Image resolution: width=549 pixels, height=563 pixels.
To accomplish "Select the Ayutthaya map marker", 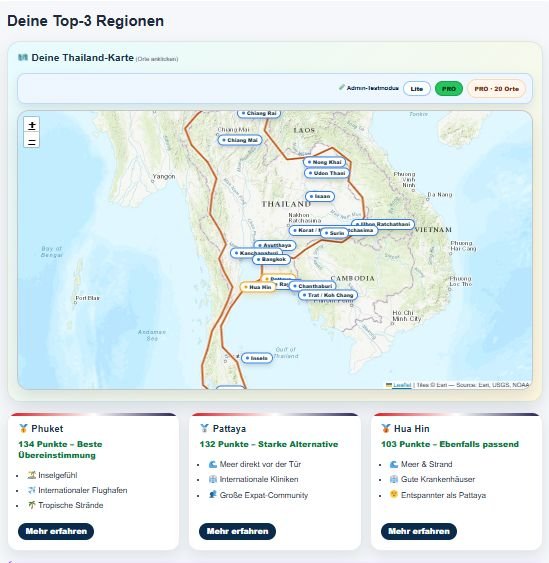I will coord(275,245).
